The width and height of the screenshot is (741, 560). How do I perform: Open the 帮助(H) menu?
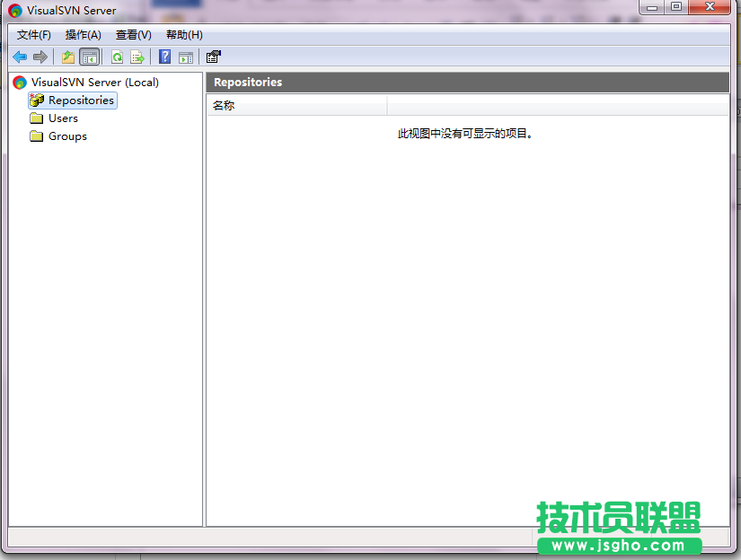[183, 34]
